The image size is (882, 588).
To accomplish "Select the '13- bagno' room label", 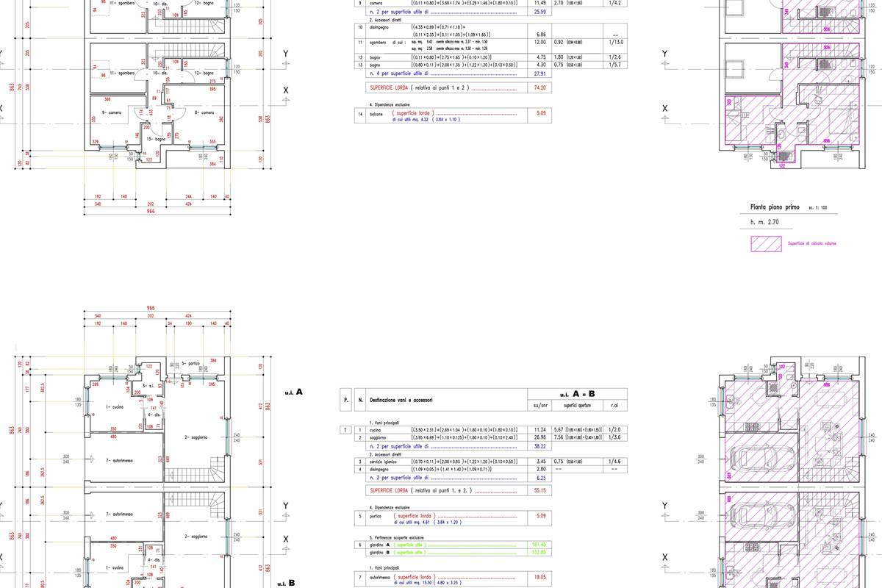I will pyautogui.click(x=157, y=138).
